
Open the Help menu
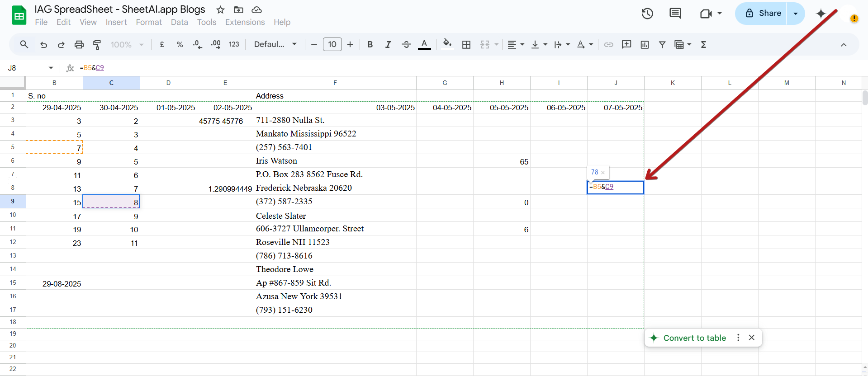282,22
